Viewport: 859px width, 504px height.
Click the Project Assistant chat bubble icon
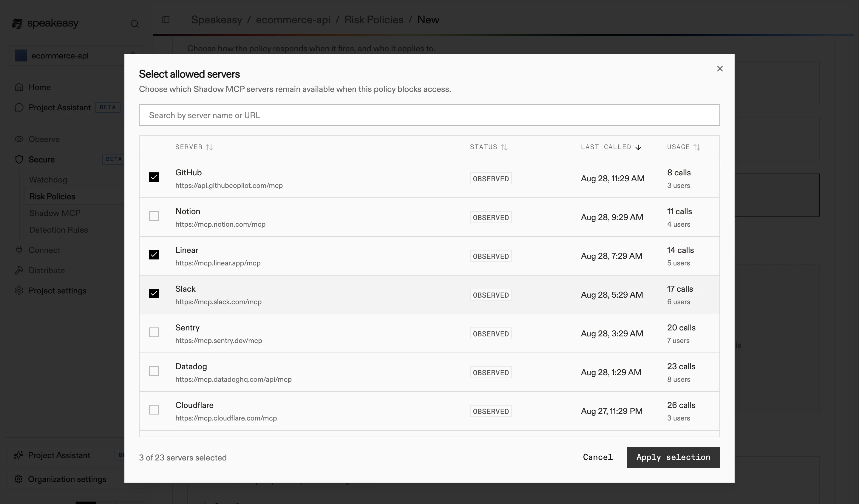point(19,108)
